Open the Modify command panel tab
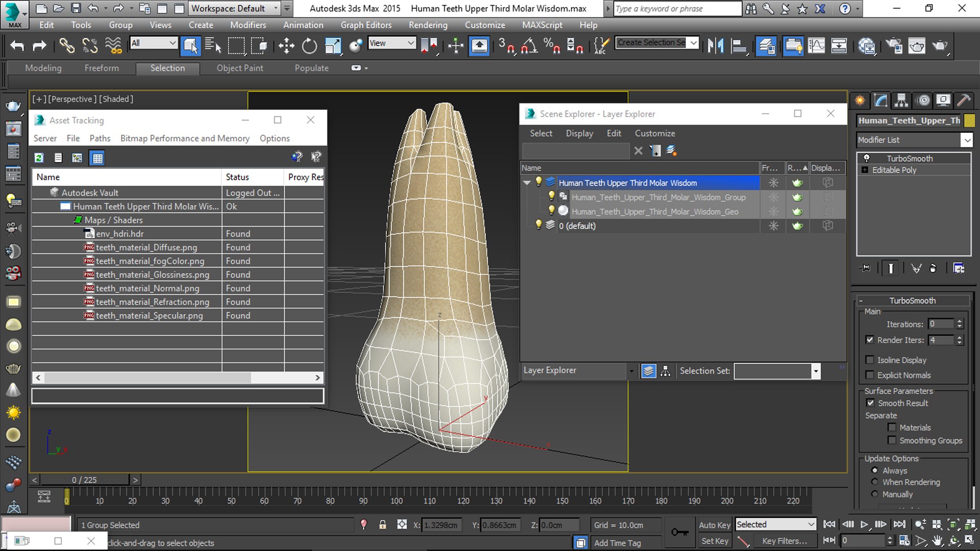This screenshot has height=551, width=980. tap(880, 101)
